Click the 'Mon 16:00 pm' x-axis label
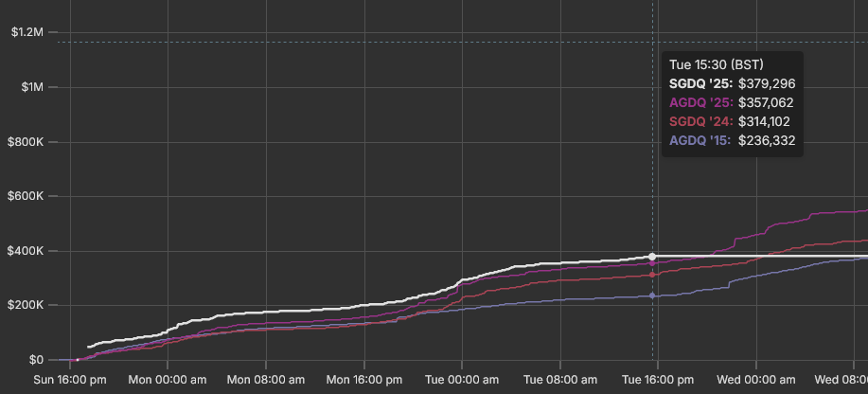This screenshot has width=868, height=394. click(363, 380)
